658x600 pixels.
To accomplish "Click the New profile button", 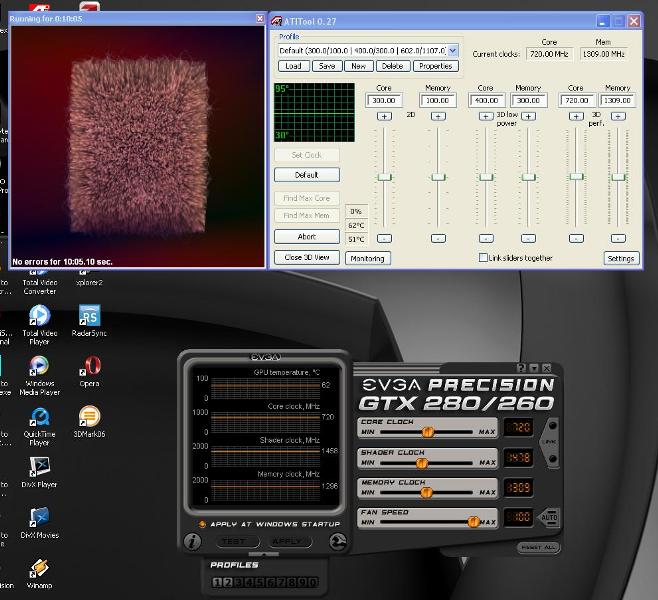I will point(359,66).
